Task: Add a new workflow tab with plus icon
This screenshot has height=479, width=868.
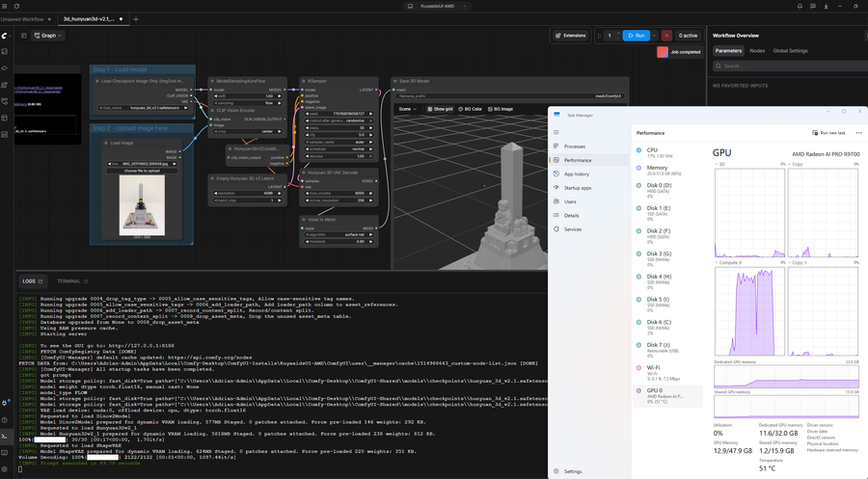Action: click(x=136, y=19)
